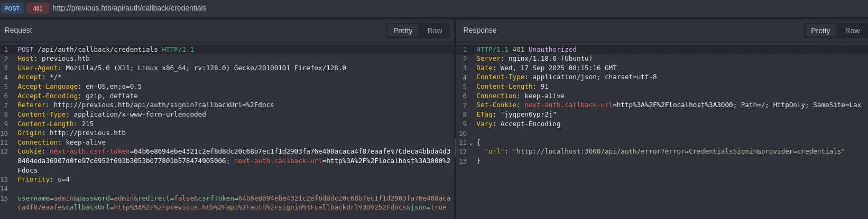868x219 pixels.
Task: Switch Response panel to Raw view
Action: [852, 31]
